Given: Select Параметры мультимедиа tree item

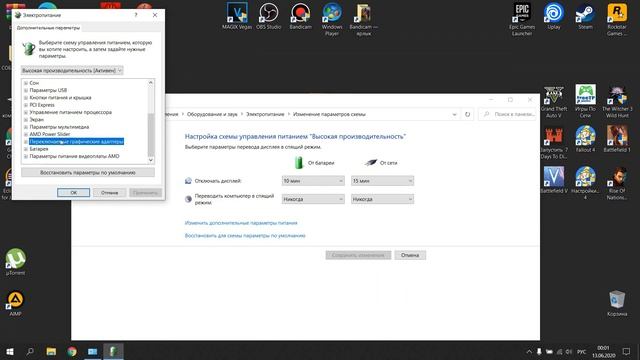Looking at the screenshot, I should coord(59,127).
